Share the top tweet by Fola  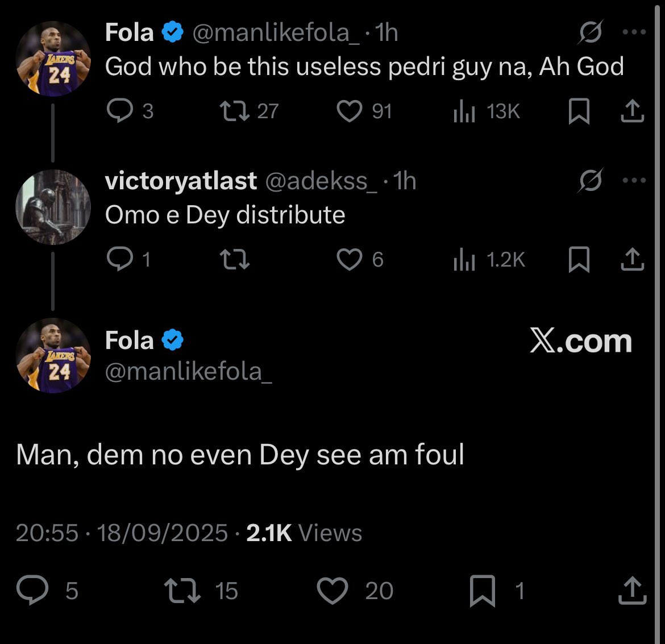click(632, 112)
